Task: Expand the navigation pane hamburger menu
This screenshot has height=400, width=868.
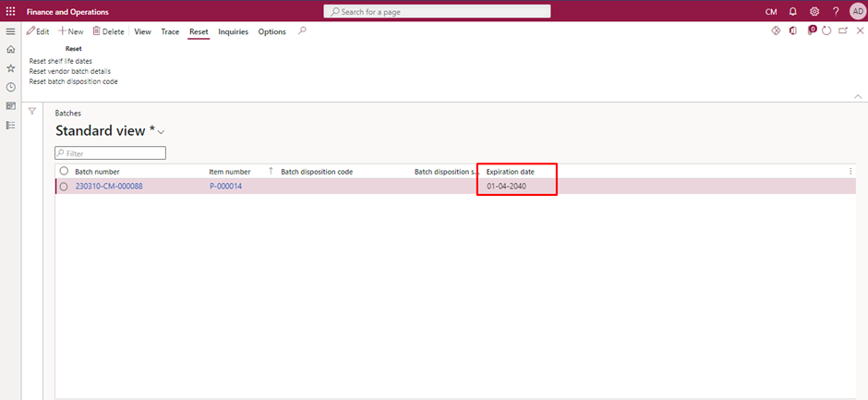Action: coord(10,31)
